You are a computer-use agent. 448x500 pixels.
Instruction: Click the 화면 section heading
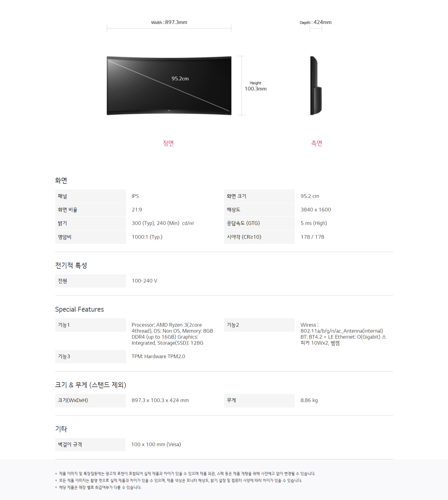(61, 180)
